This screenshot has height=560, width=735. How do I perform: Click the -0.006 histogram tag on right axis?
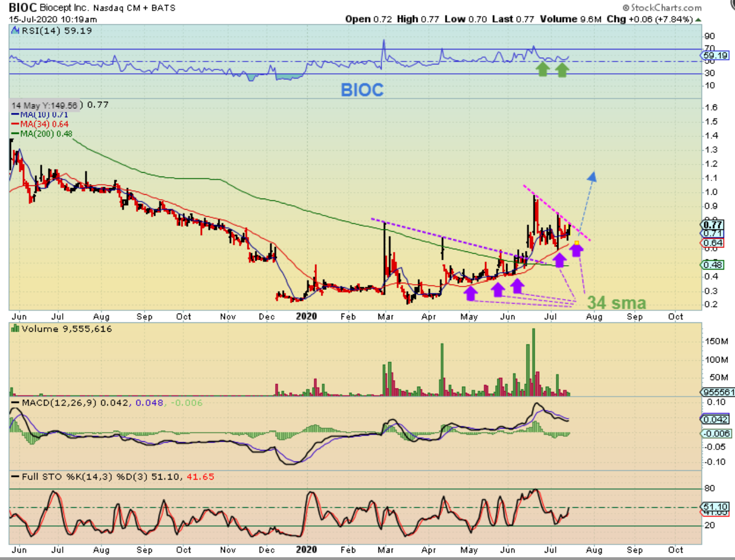[716, 433]
